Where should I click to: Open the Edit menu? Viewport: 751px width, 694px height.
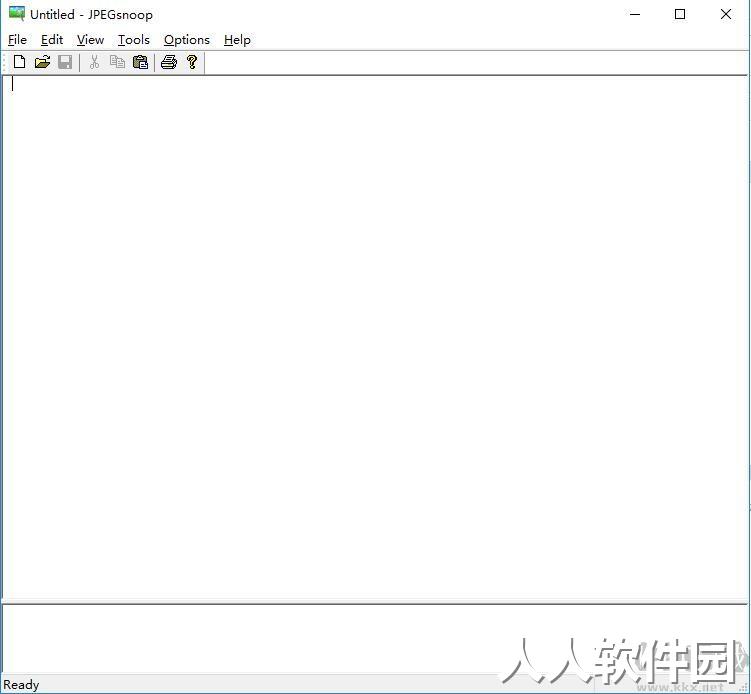click(x=52, y=40)
